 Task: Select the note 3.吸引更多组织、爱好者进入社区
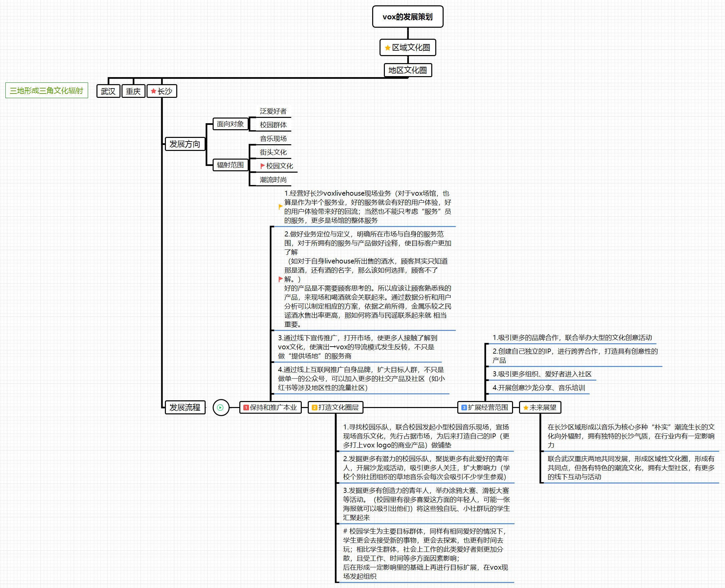[x=542, y=374]
